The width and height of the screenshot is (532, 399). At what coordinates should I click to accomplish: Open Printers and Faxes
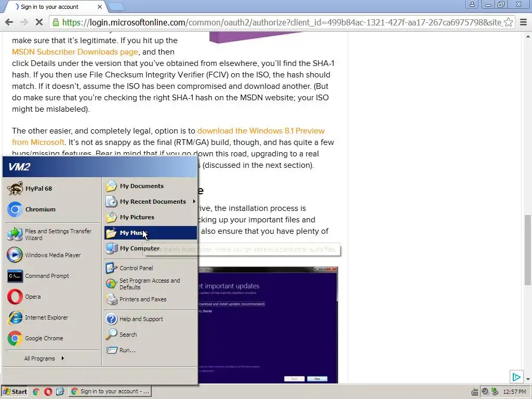[x=150, y=299]
